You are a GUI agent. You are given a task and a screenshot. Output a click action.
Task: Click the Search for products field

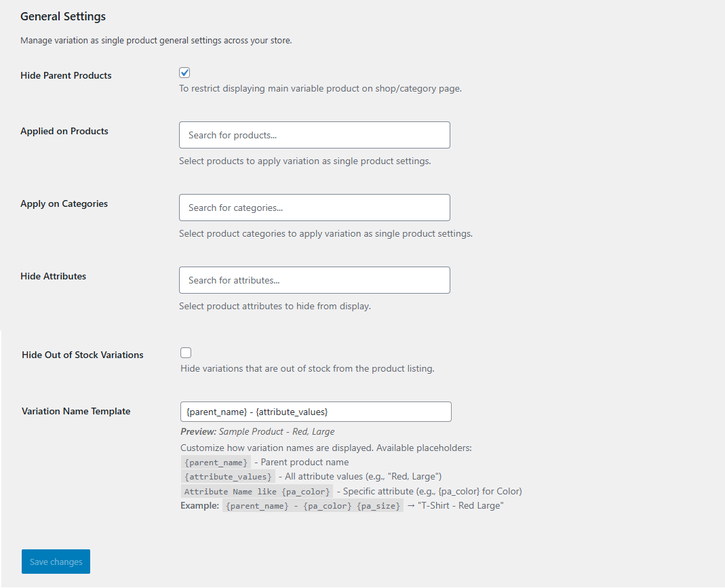[314, 135]
